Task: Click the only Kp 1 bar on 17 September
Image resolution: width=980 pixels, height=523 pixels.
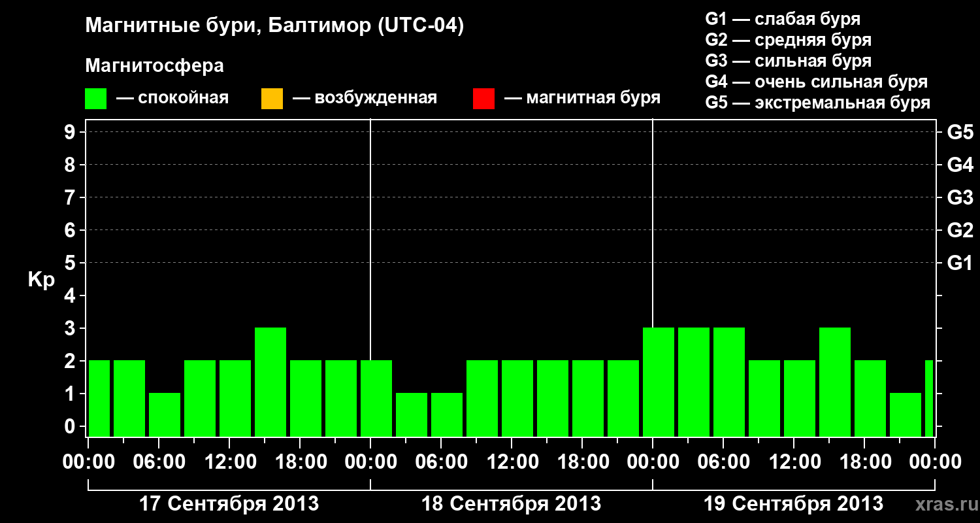Action: pyautogui.click(x=165, y=414)
